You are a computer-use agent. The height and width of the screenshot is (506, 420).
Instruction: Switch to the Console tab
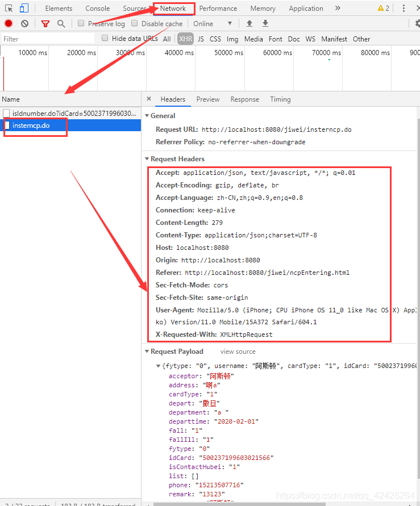point(98,9)
